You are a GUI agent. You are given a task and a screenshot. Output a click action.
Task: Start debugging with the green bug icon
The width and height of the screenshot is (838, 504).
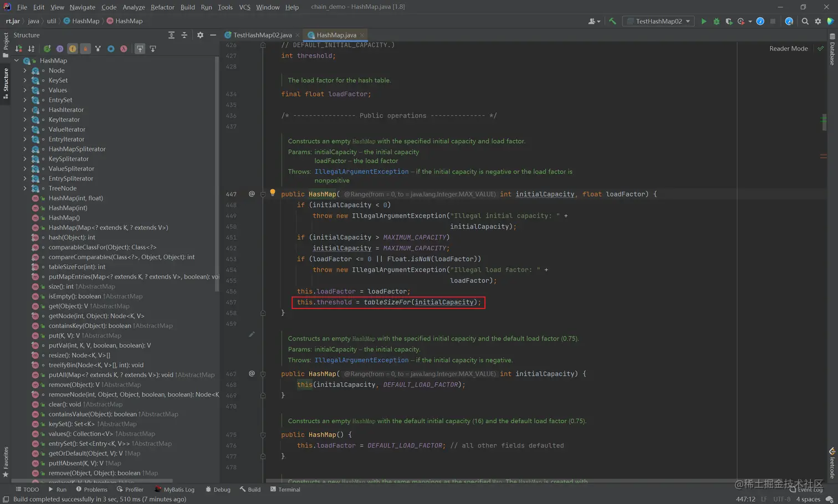click(x=716, y=21)
